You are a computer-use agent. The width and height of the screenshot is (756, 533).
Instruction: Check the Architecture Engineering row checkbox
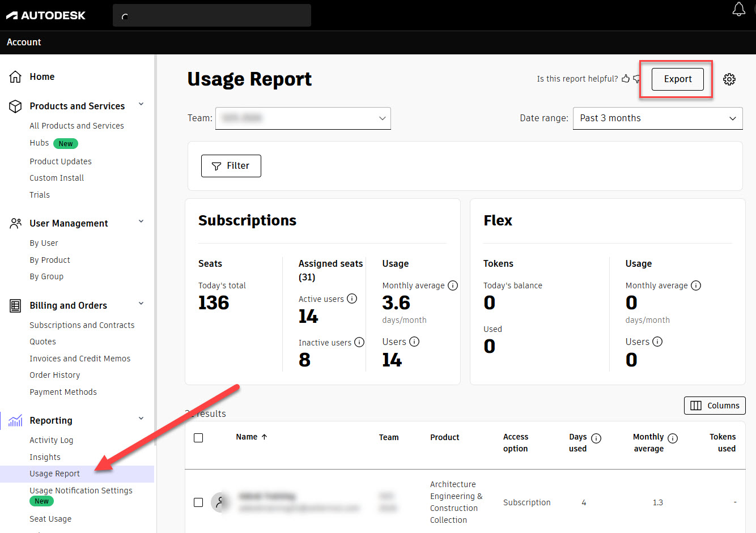coord(198,502)
